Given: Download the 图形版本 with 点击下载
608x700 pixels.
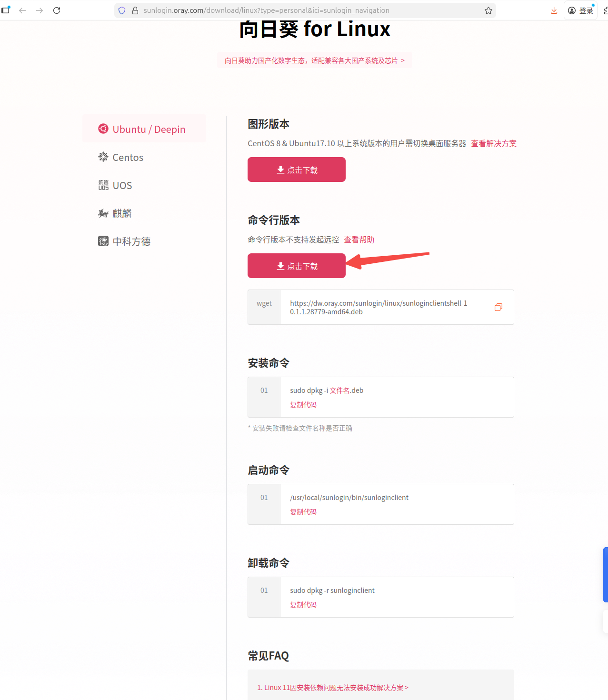Looking at the screenshot, I should pos(297,170).
